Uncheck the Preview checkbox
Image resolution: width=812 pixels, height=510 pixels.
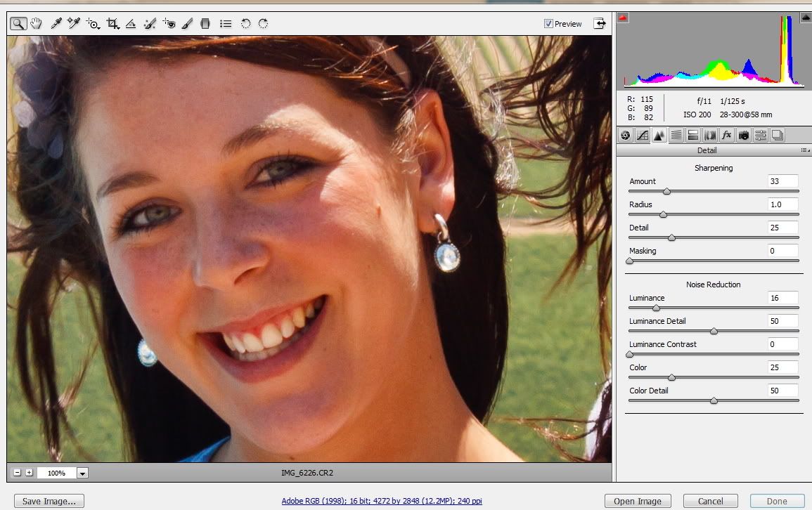[548, 24]
